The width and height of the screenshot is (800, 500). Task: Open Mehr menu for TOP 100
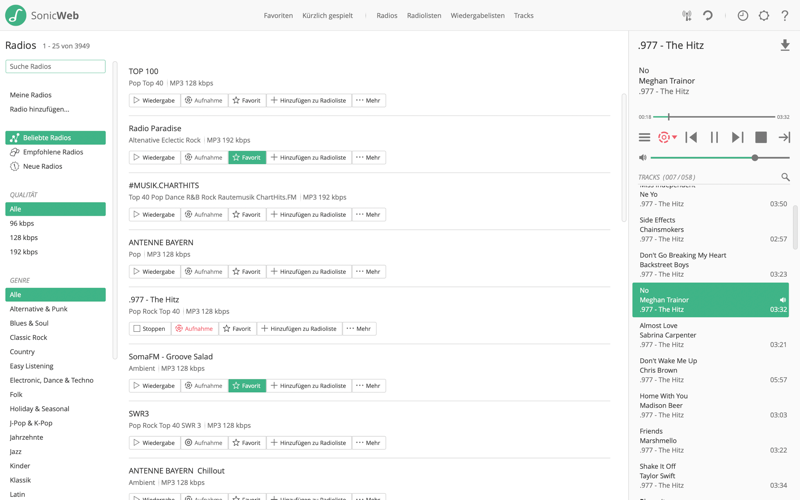(x=368, y=101)
